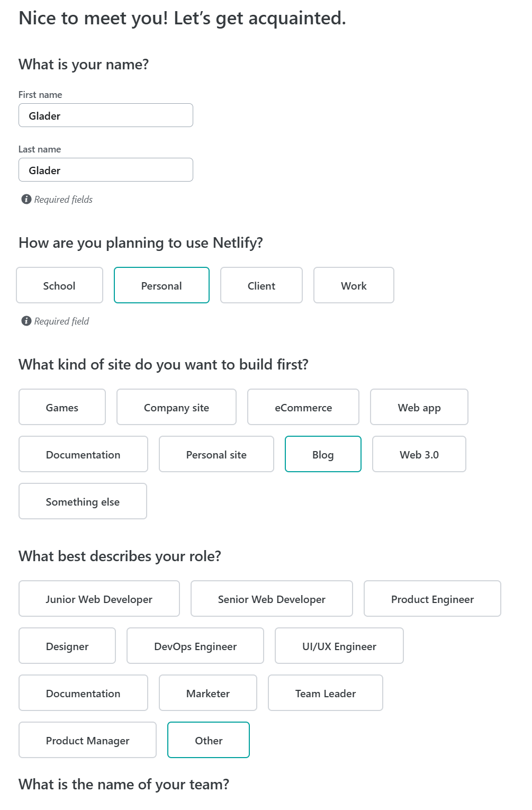Select the DevOps Engineer role
The image size is (532, 810).
(195, 646)
